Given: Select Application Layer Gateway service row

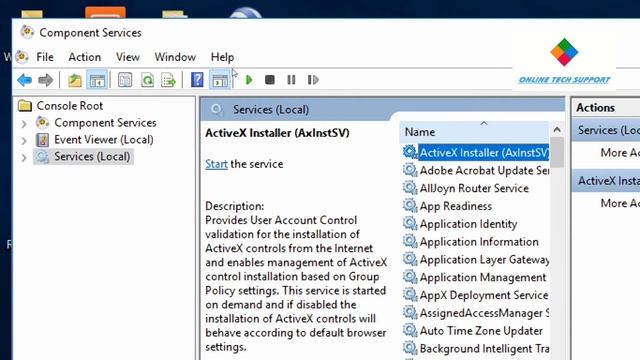Looking at the screenshot, I should point(476,260).
